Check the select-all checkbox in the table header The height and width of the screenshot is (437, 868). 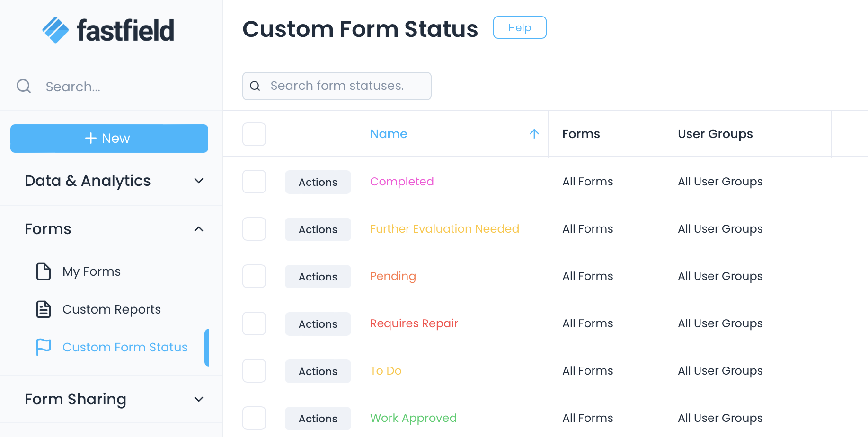254,134
